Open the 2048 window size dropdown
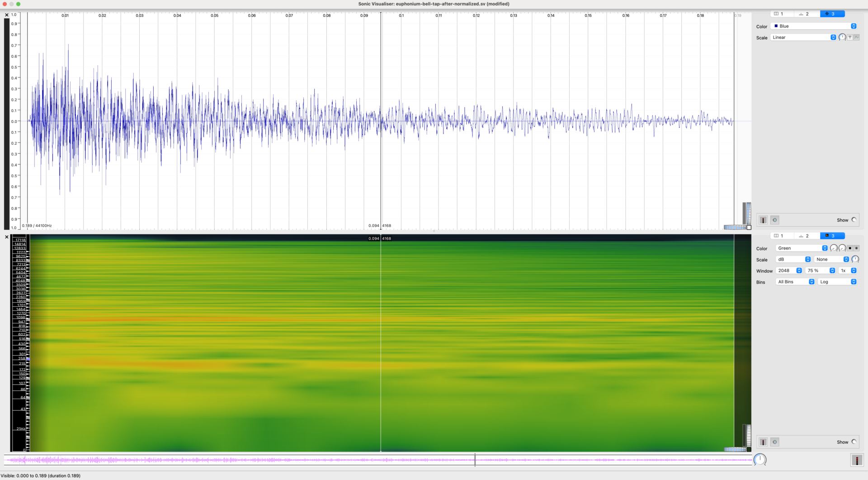 tap(789, 271)
